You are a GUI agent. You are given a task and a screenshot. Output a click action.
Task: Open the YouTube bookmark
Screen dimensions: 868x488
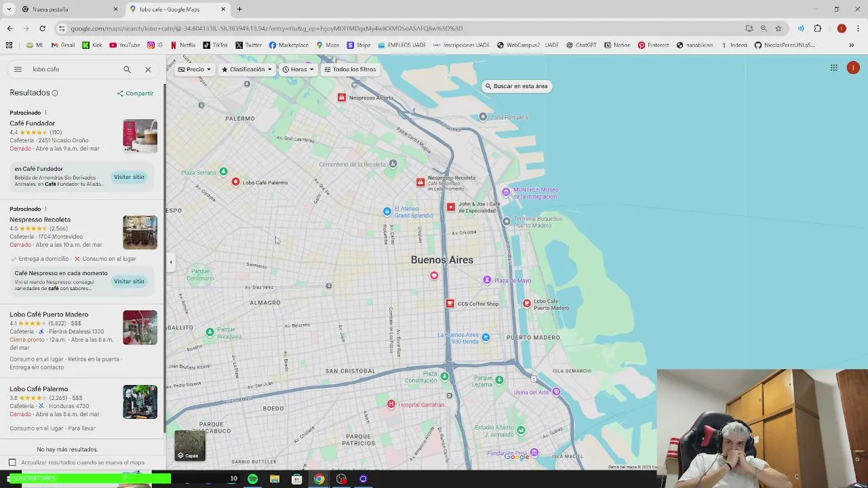click(125, 45)
